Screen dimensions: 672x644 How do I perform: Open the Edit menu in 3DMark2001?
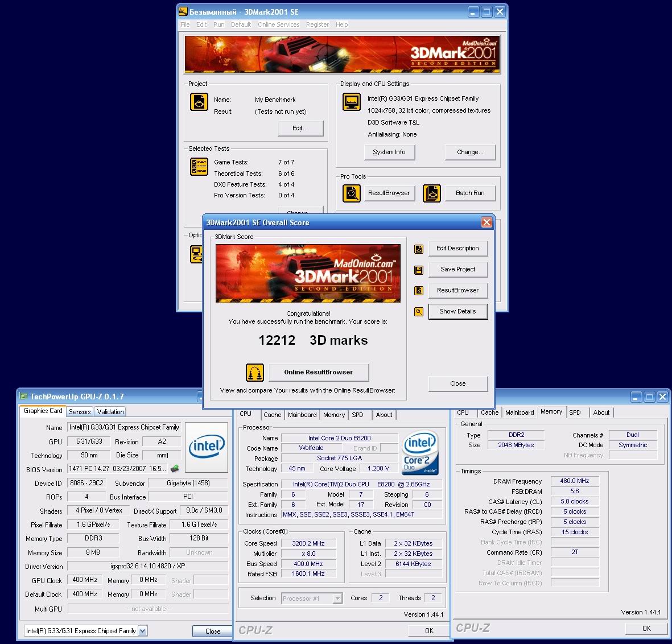click(x=201, y=24)
